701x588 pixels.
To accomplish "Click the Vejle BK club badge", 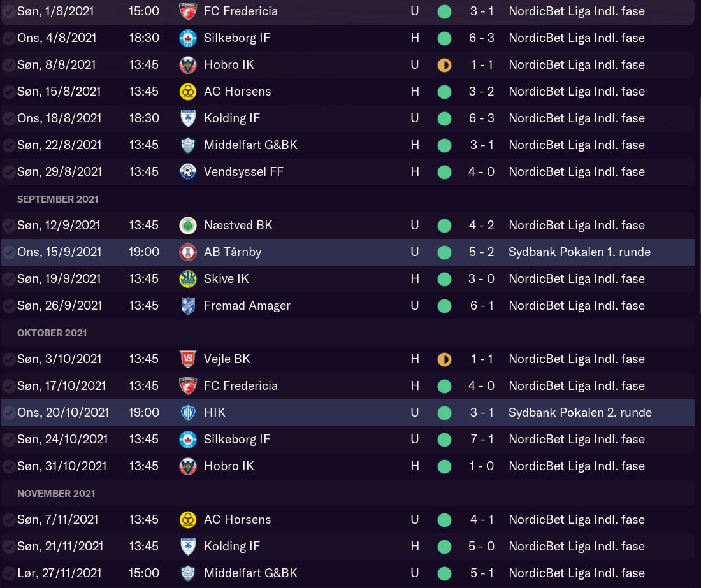I will pos(188,359).
